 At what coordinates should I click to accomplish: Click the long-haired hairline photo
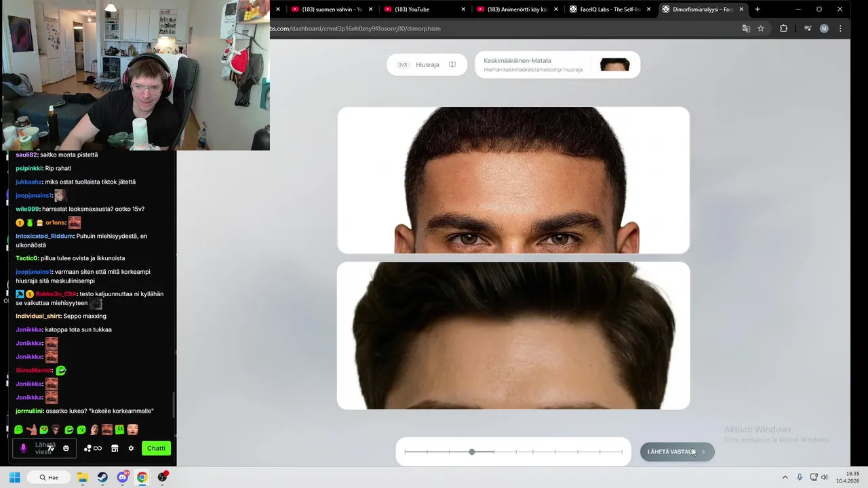click(513, 335)
